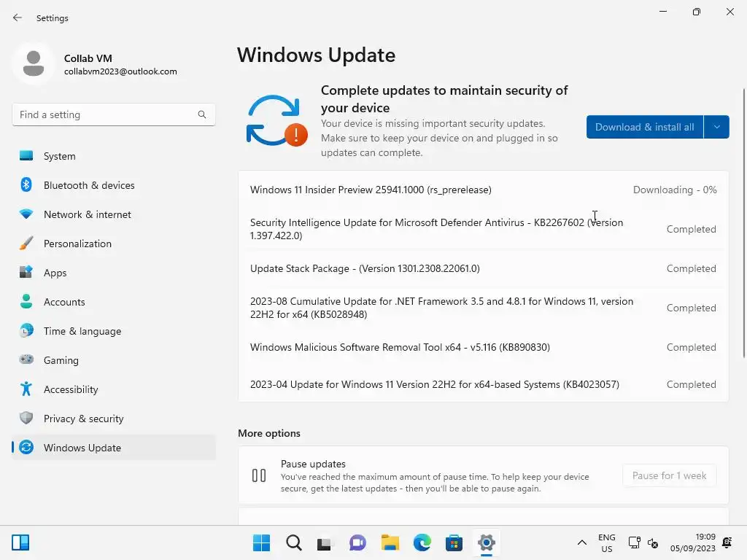This screenshot has height=560, width=747.
Task: Click the Settings gear taskbar icon
Action: 486,542
